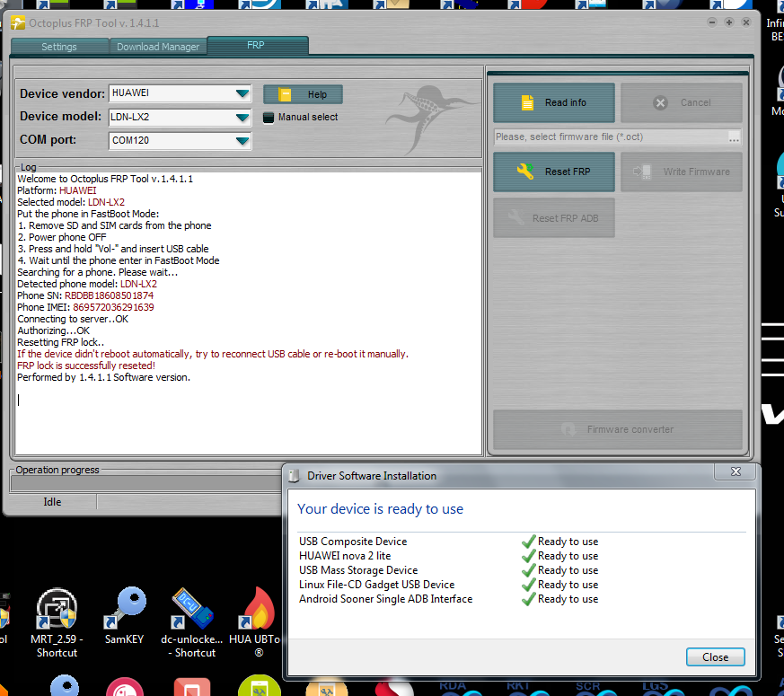Toggle the Manual select checkbox

(x=269, y=118)
